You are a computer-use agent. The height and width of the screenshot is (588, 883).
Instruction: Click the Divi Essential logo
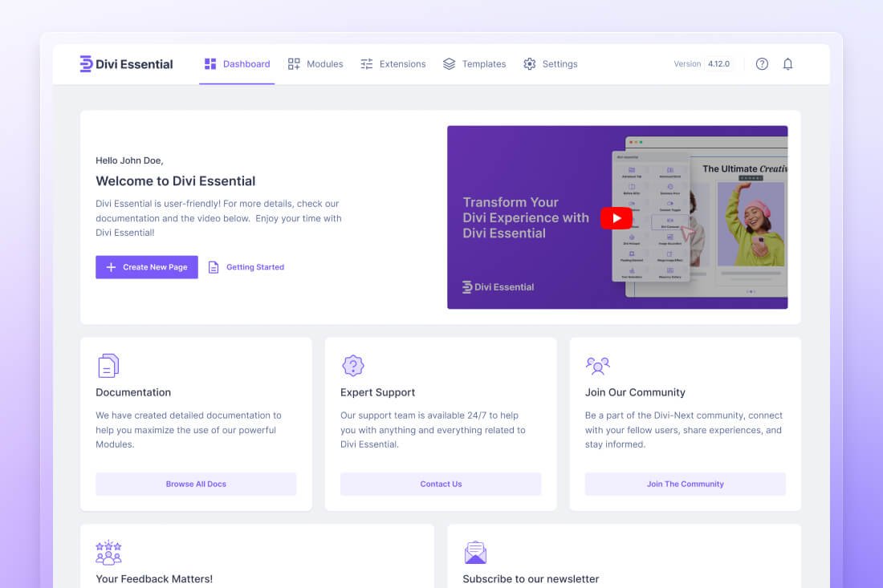coord(125,63)
